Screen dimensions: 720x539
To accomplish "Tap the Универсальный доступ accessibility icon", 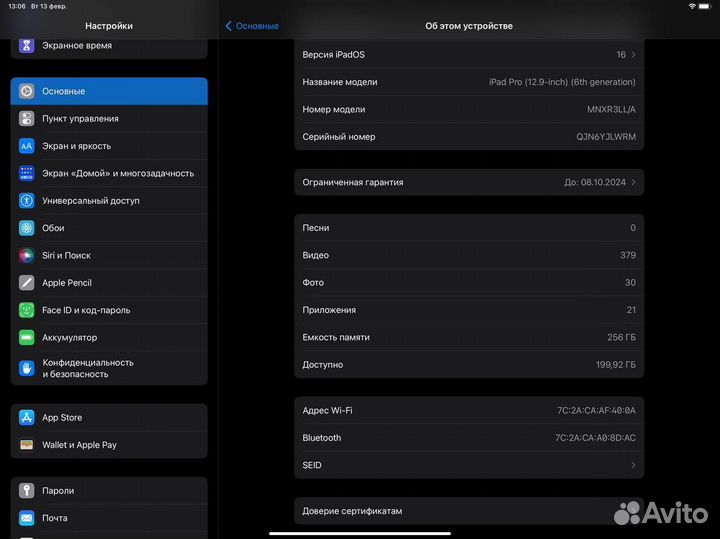I will (x=27, y=201).
